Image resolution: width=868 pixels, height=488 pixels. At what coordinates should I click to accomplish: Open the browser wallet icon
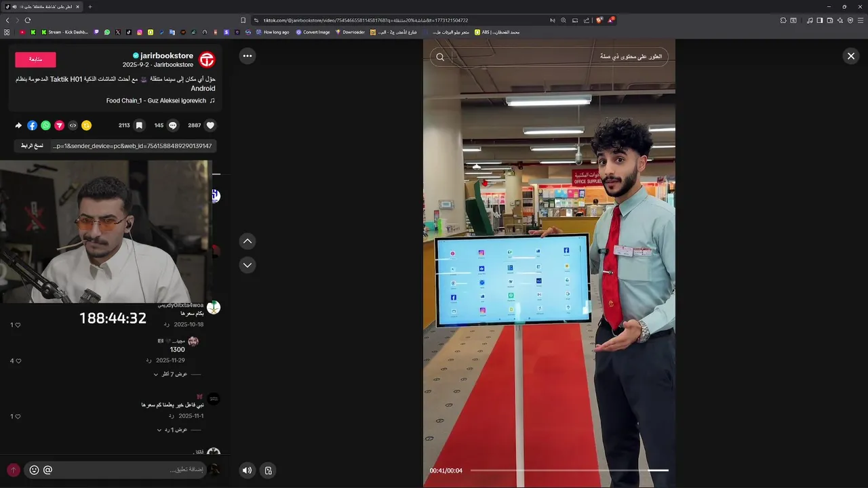[829, 20]
